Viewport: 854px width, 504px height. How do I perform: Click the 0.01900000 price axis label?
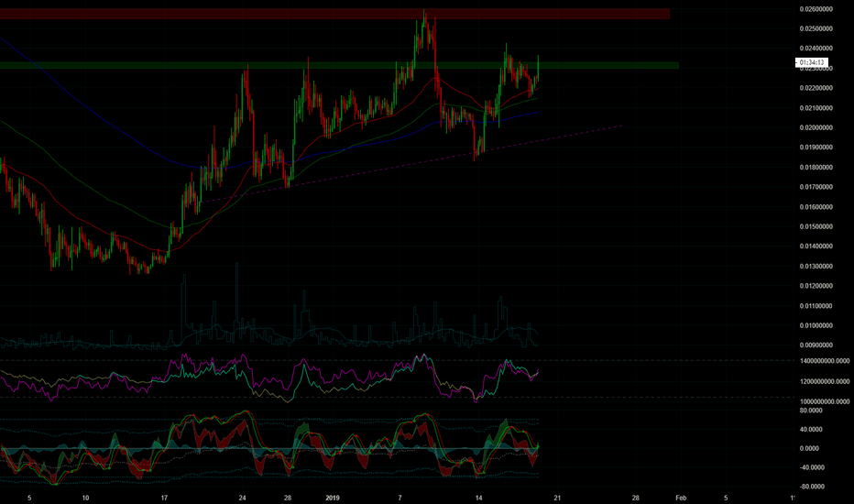point(816,148)
